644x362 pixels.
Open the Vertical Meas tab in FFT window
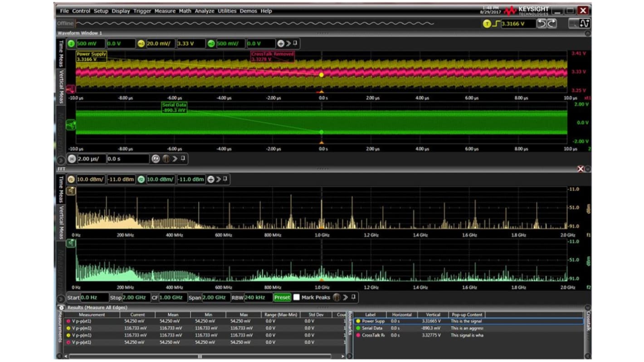point(61,222)
